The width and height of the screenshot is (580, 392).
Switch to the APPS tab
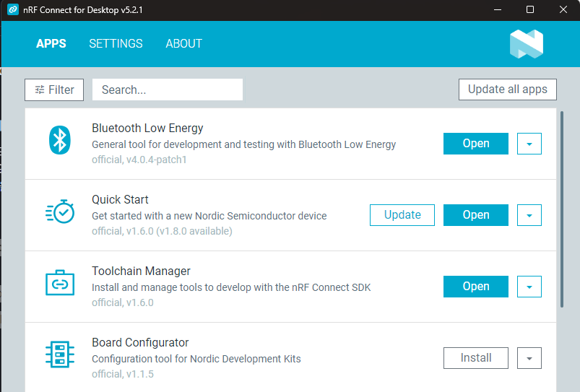[x=51, y=43]
